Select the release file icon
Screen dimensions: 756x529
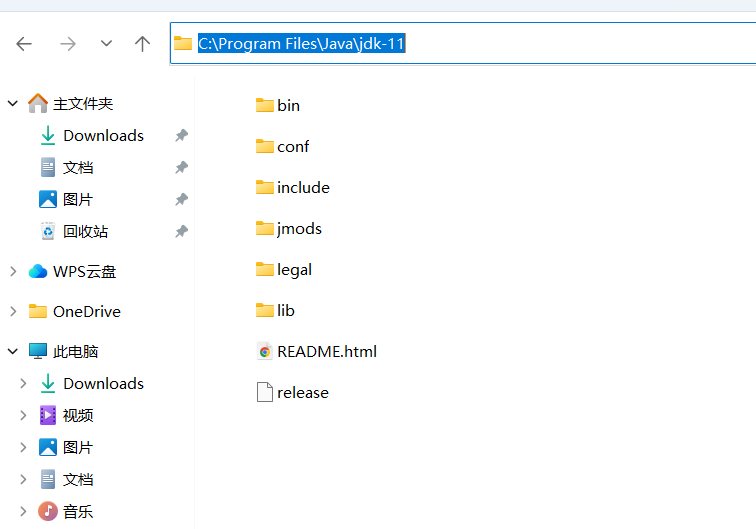pyautogui.click(x=265, y=392)
